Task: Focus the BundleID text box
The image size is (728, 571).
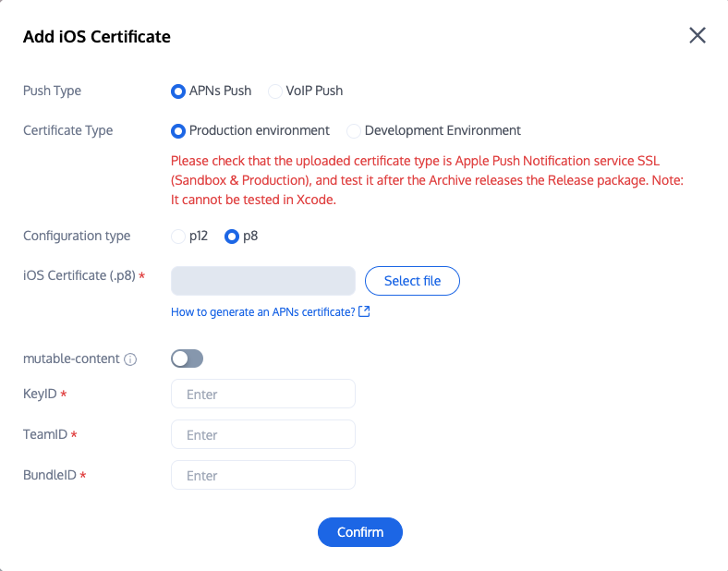Action: [263, 476]
